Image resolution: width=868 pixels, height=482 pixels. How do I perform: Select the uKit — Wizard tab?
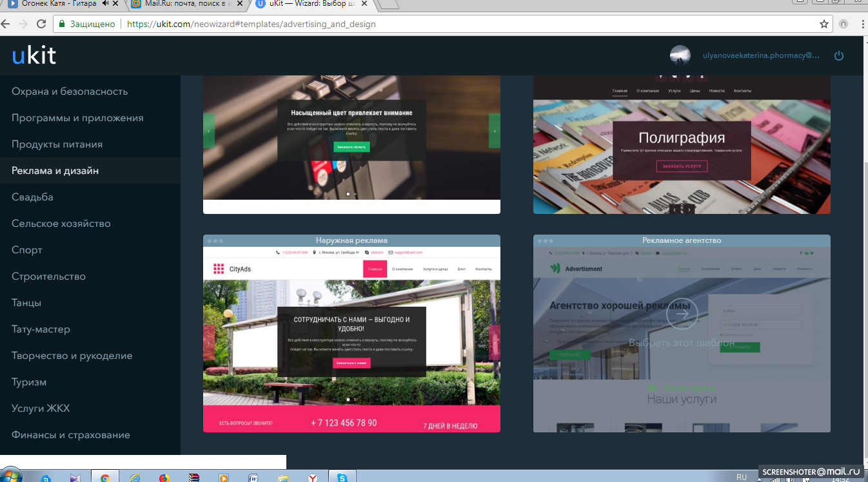(310, 4)
